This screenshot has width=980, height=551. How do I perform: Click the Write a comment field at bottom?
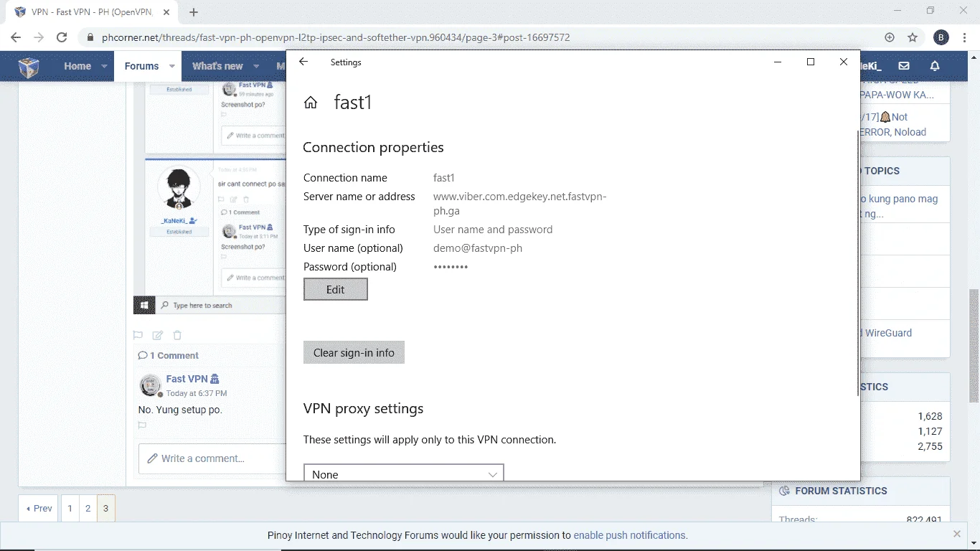click(x=212, y=458)
